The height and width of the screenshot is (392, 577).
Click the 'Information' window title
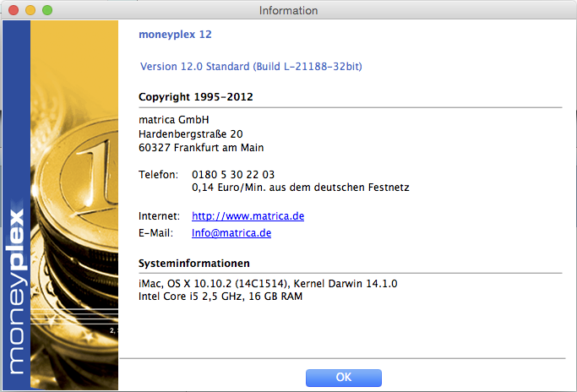pyautogui.click(x=289, y=10)
